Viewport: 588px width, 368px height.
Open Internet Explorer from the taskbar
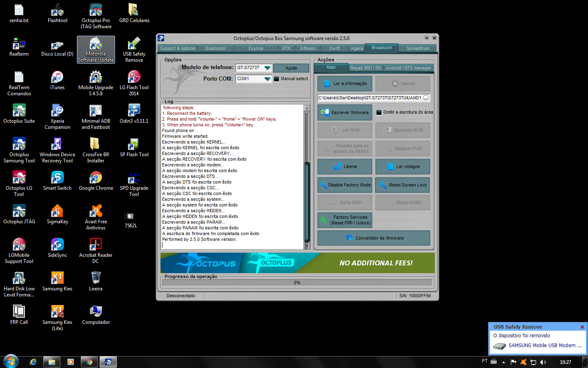coord(33,362)
